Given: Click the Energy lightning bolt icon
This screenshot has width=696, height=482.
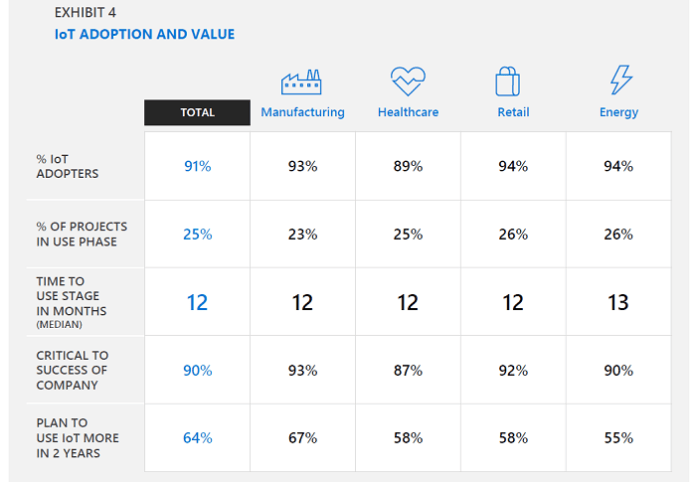Looking at the screenshot, I should [x=621, y=80].
